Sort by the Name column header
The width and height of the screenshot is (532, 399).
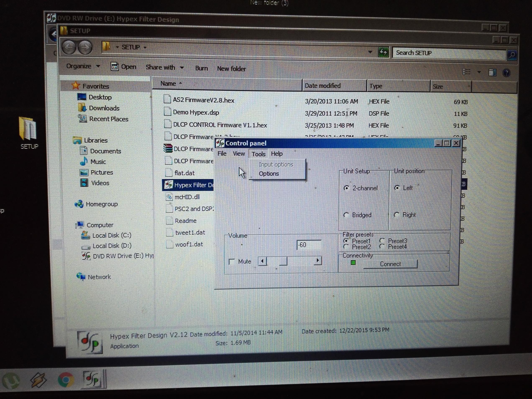[227, 84]
